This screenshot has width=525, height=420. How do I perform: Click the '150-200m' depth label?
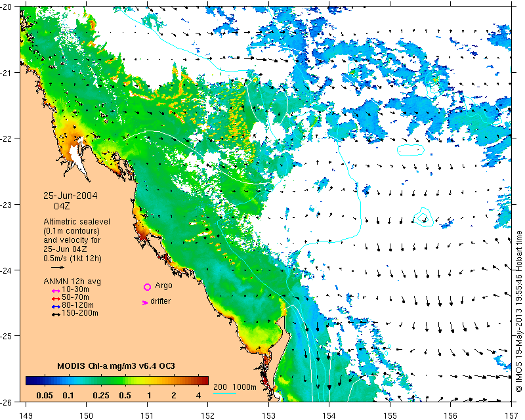(80, 313)
